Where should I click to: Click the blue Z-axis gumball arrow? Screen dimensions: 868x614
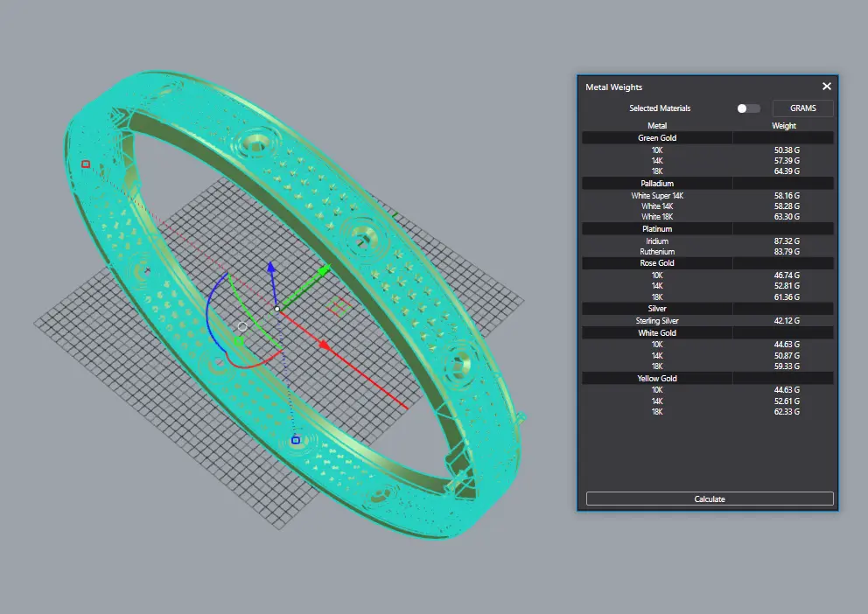point(271,268)
